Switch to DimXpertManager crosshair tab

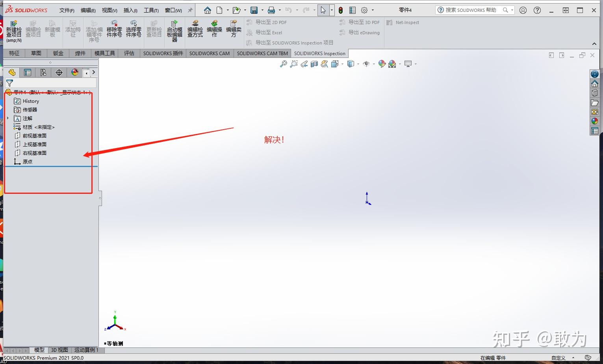pyautogui.click(x=59, y=72)
